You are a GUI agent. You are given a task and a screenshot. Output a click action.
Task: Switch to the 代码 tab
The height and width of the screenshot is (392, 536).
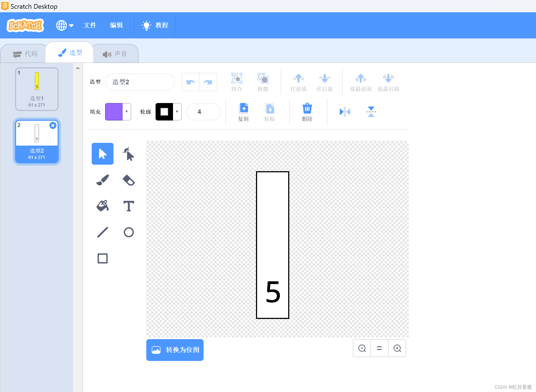pyautogui.click(x=25, y=54)
